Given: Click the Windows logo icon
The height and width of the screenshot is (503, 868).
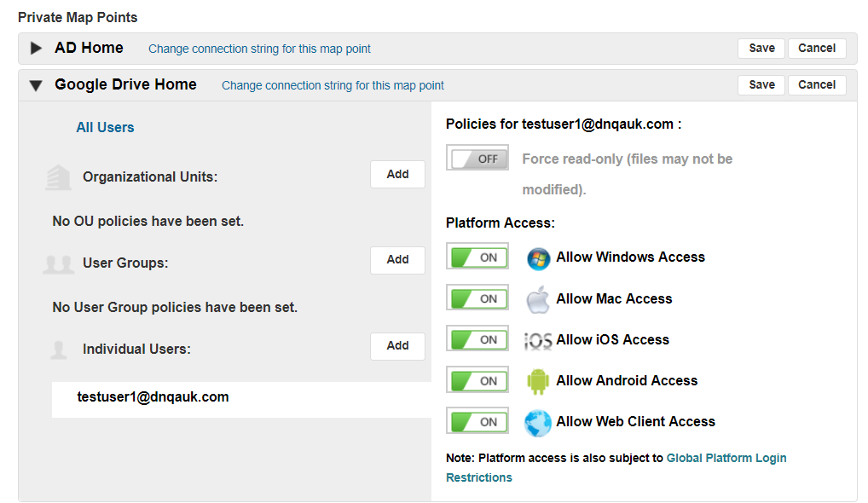Looking at the screenshot, I should 538,258.
